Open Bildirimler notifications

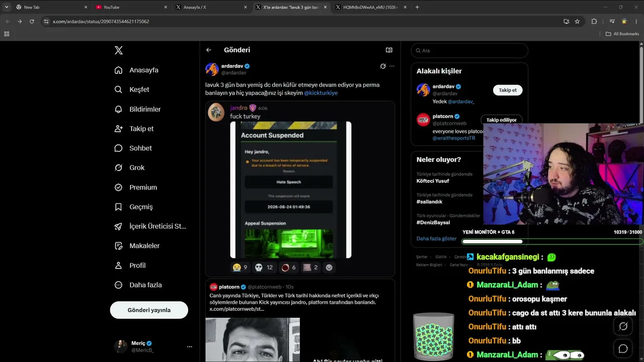point(137,109)
